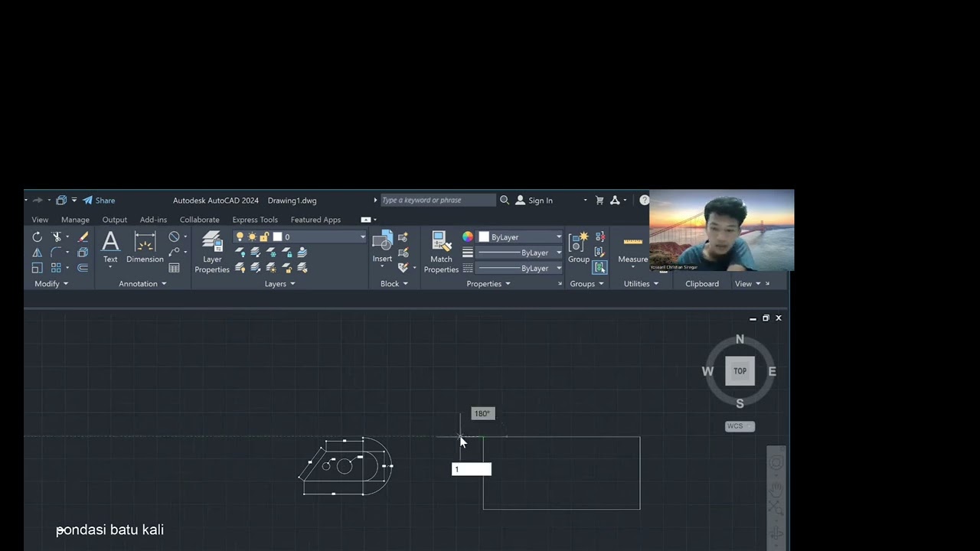Viewport: 980px width, 551px height.
Task: Click the Unlock layer icon in Layers panel
Action: pos(286,268)
